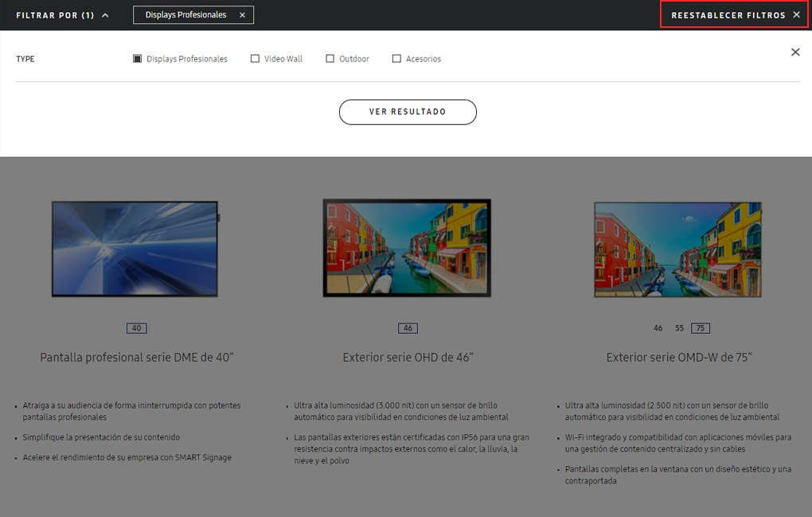Click text 'Wi-Fi integrado y compatibilidad'
This screenshot has width=812, height=517.
pos(623,437)
